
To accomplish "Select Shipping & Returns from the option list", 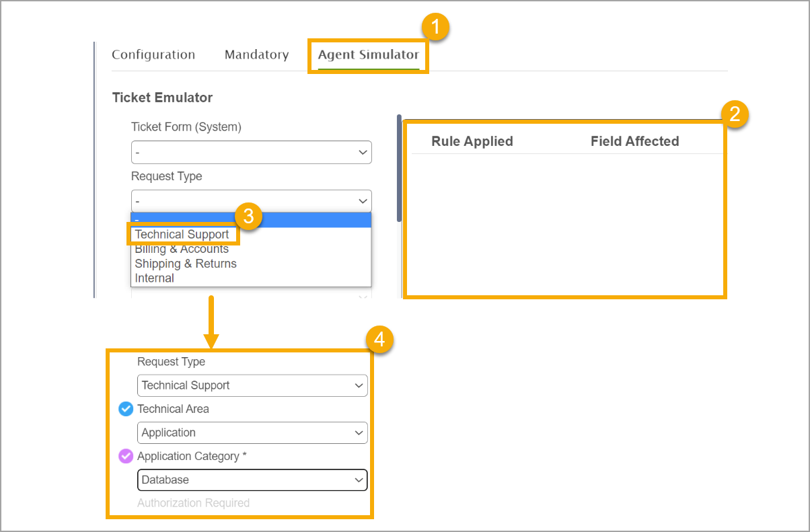I will [186, 264].
